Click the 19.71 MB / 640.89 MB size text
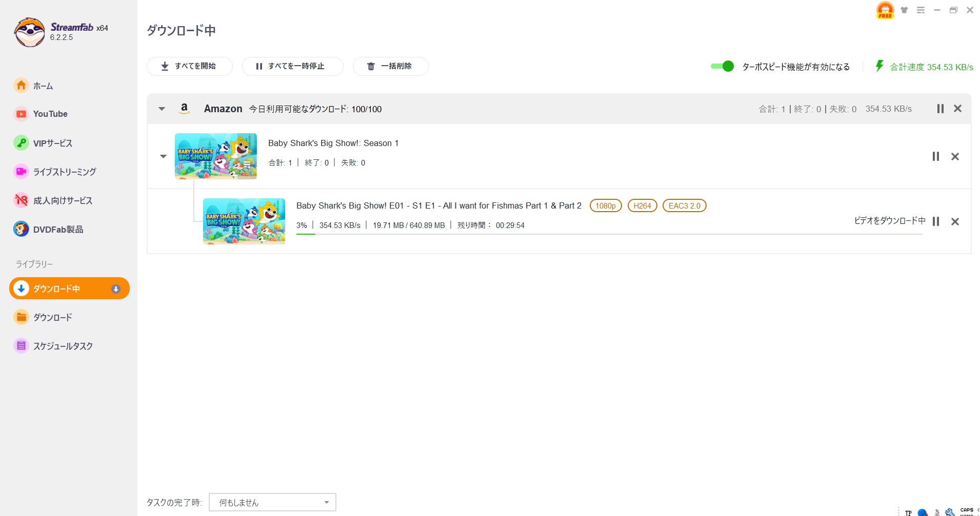980x516 pixels. [x=409, y=225]
